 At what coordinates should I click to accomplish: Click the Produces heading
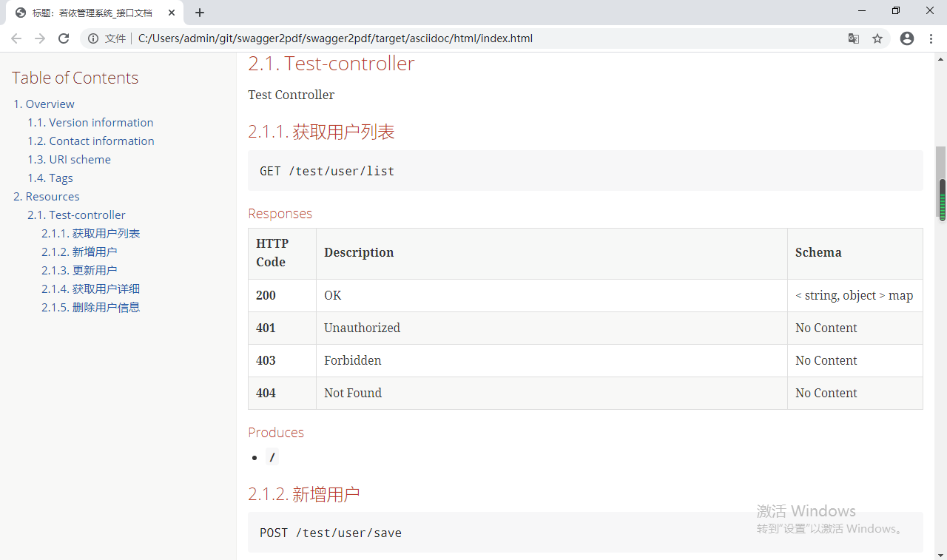click(x=276, y=432)
